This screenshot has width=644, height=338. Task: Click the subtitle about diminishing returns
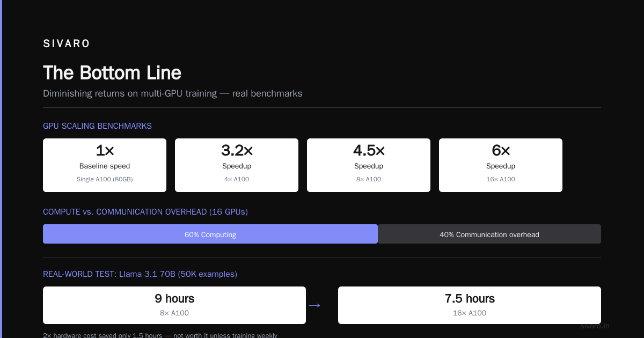(173, 93)
